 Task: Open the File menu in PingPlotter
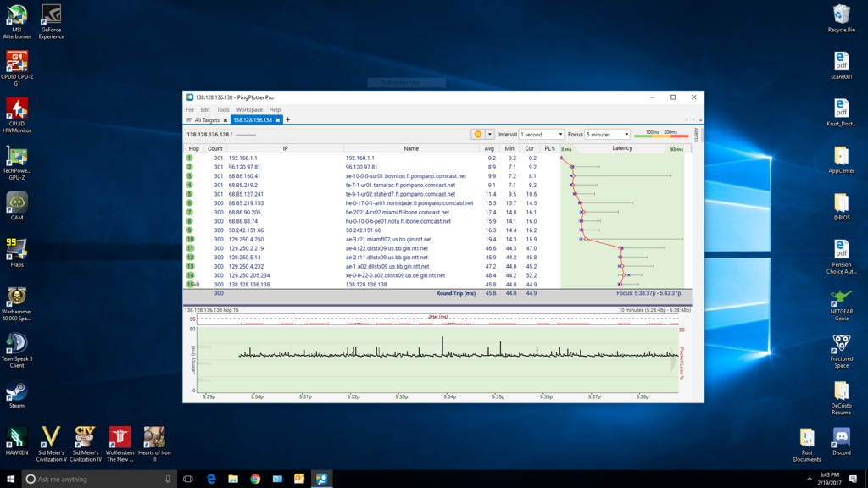[190, 109]
